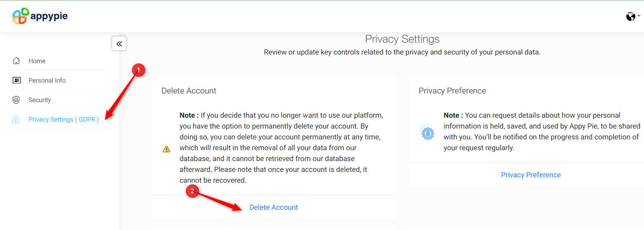The image size is (644, 230).
Task: Click the Security shield icon
Action: (x=17, y=100)
